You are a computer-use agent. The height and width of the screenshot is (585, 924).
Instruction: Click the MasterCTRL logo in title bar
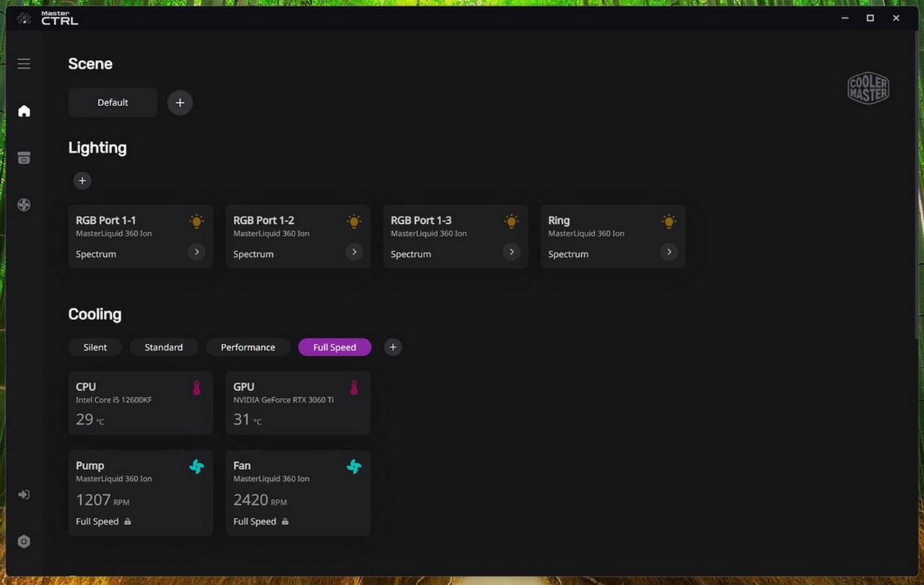(x=48, y=18)
